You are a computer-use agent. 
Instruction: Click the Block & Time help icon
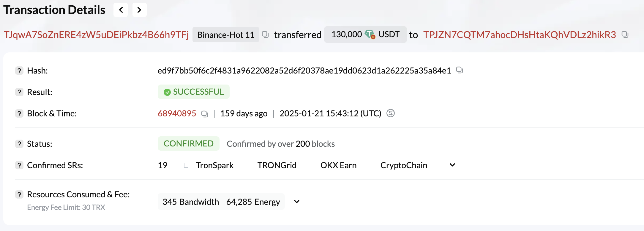tap(19, 113)
